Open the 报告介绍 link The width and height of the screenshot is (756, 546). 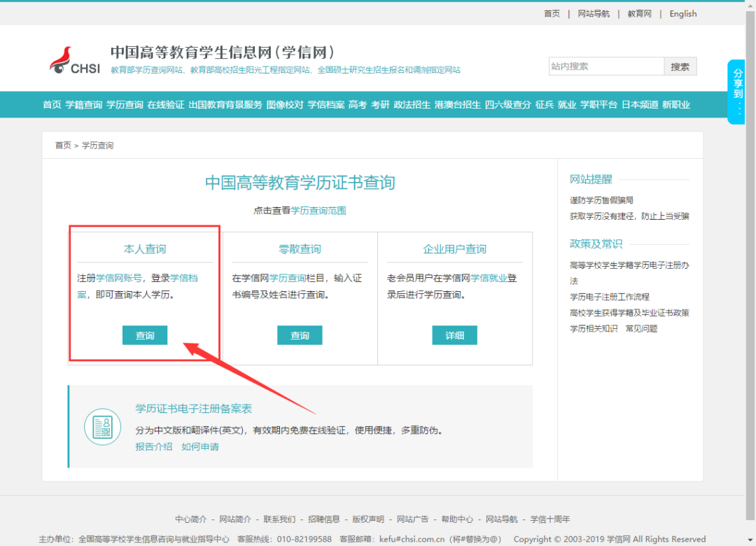154,447
